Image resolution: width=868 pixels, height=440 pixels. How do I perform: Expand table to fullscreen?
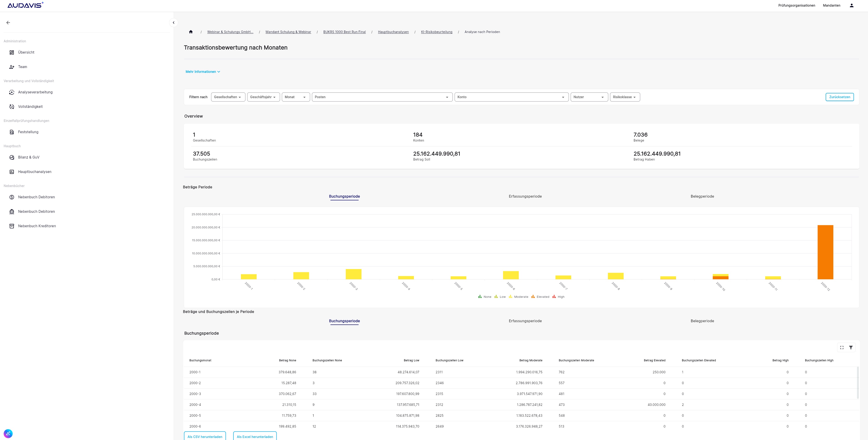coord(842,348)
